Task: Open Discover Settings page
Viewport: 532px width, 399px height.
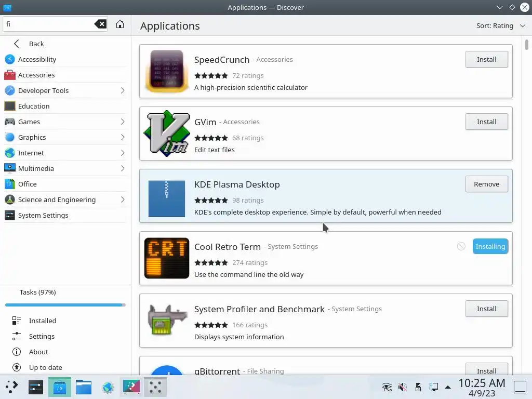Action: 65,336
